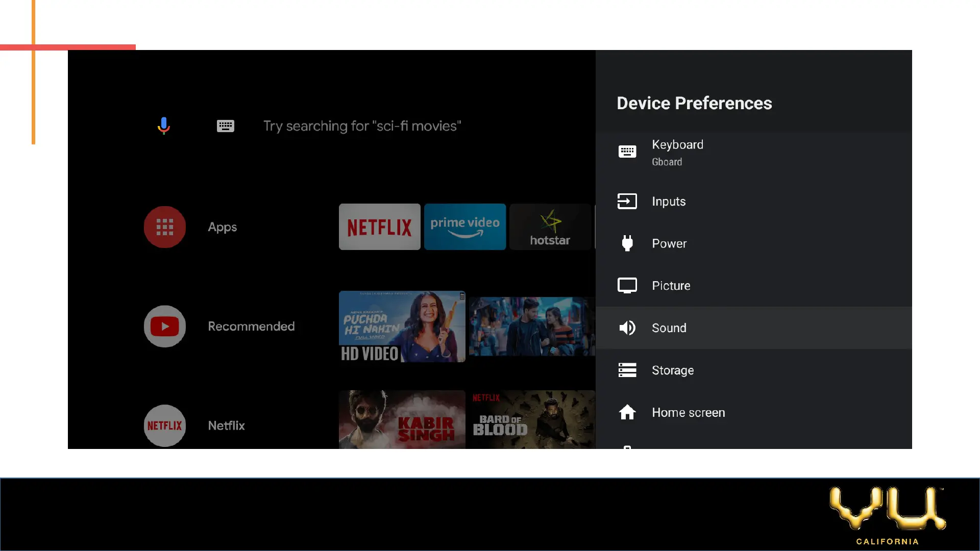The image size is (980, 551).
Task: Click the search text field
Action: tap(362, 126)
